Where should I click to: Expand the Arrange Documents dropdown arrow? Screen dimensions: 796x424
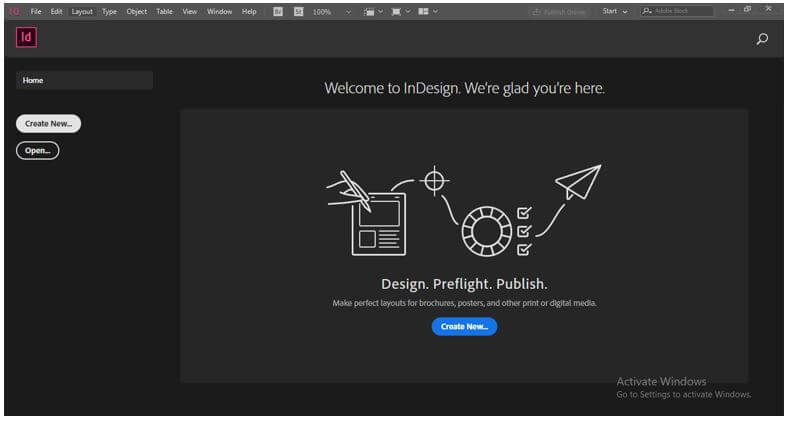click(435, 11)
